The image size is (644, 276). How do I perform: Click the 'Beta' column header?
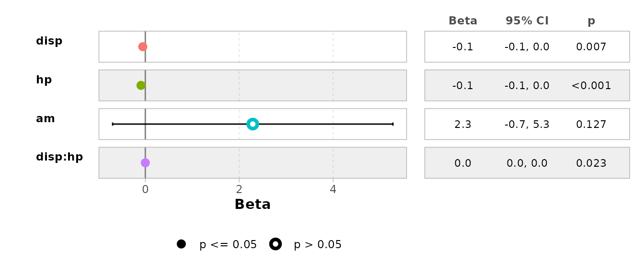[463, 21]
